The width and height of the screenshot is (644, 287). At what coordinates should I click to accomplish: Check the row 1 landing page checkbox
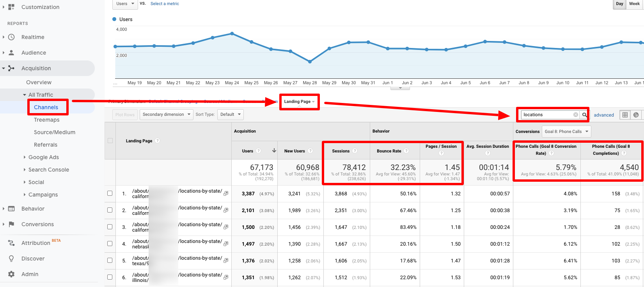click(110, 193)
